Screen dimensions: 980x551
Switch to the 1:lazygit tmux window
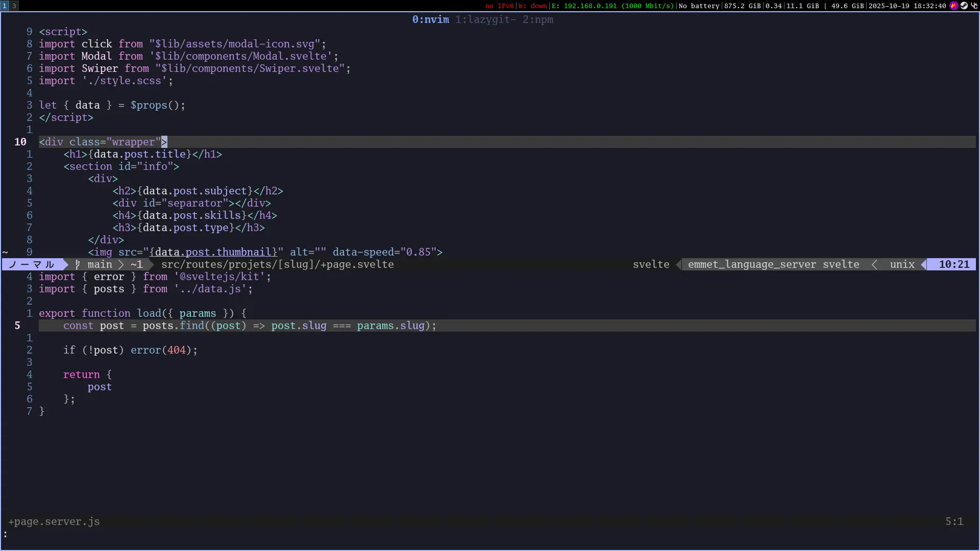click(x=485, y=19)
